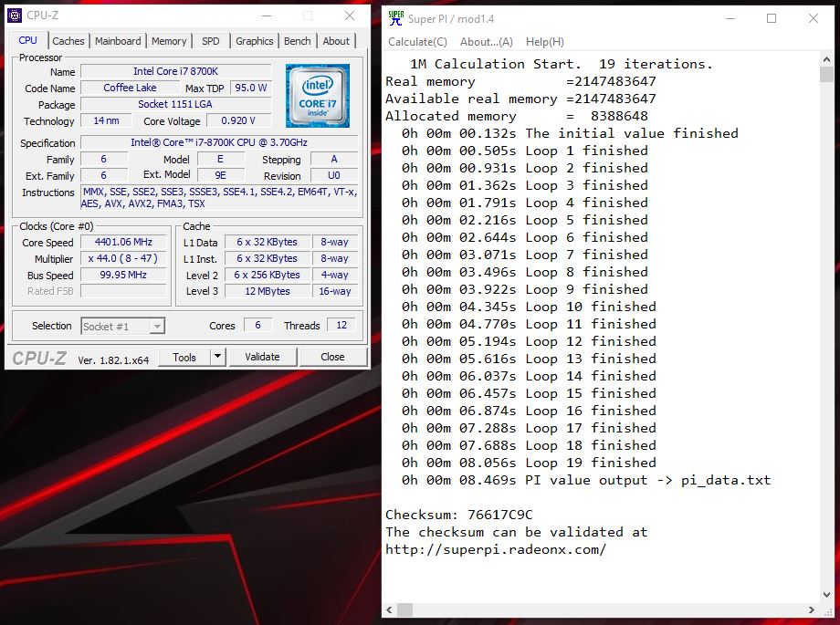Image resolution: width=840 pixels, height=625 pixels.
Task: Click the Super PI title bar icon
Action: (x=395, y=18)
